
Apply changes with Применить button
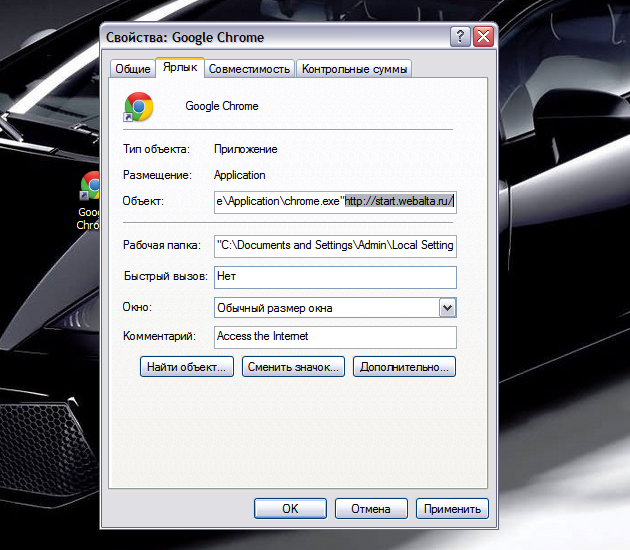tap(452, 509)
